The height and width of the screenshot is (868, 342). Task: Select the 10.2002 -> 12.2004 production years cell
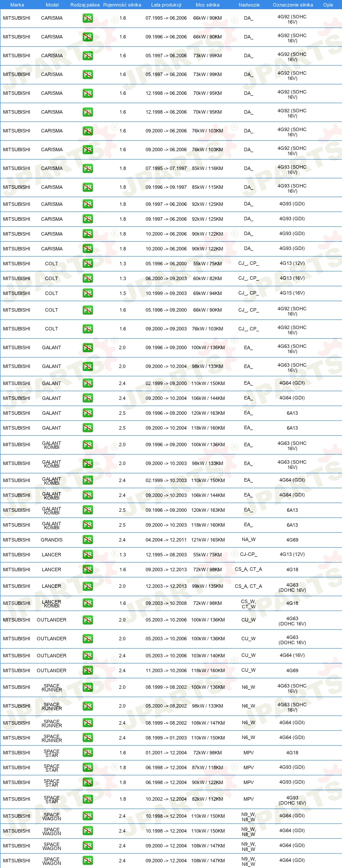click(166, 799)
